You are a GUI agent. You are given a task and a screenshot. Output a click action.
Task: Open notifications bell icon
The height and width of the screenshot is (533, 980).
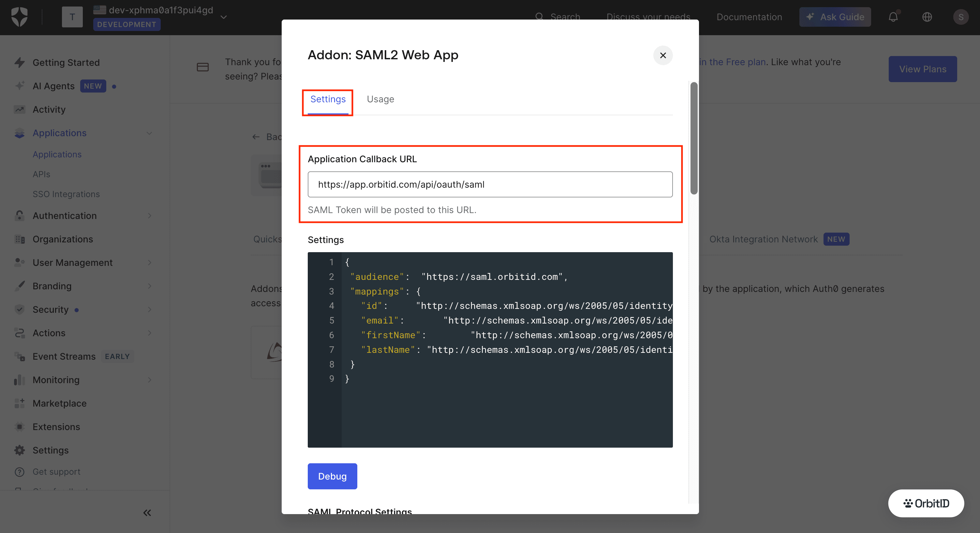pyautogui.click(x=893, y=17)
